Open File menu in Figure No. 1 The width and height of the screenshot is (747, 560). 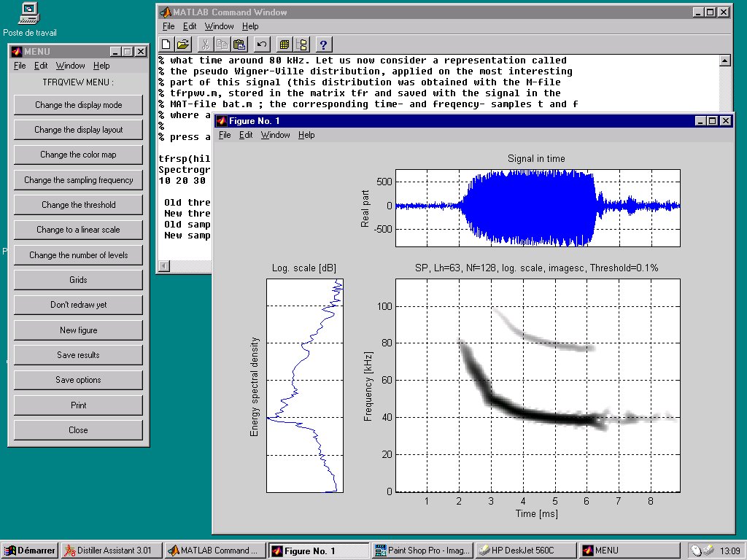click(225, 135)
